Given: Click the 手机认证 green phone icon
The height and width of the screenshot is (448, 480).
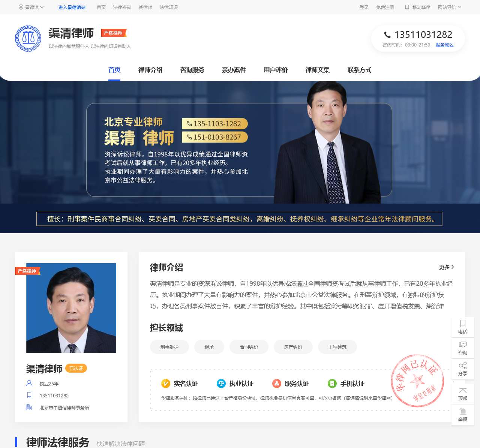Looking at the screenshot, I should coord(332,384).
